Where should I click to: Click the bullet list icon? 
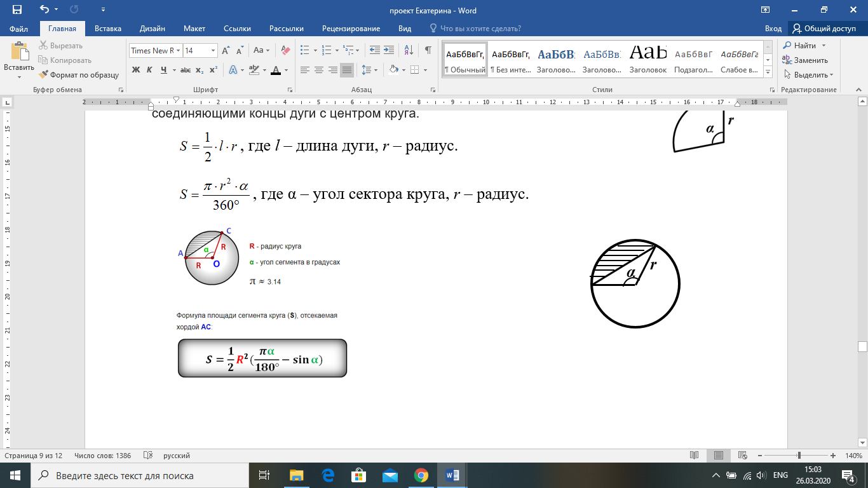tap(304, 50)
